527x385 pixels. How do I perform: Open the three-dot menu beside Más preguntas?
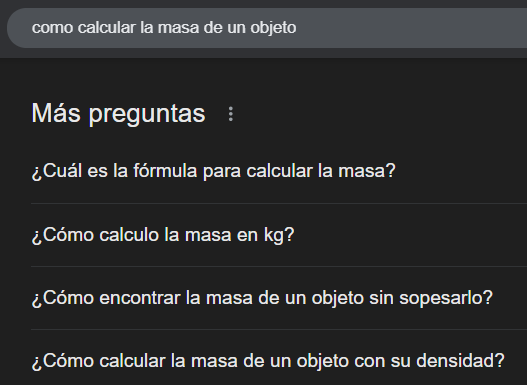(231, 114)
